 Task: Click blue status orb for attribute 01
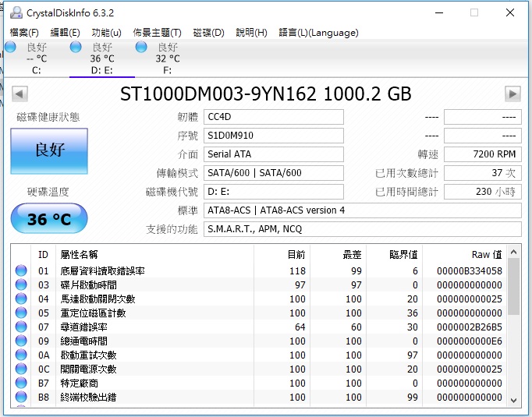point(21,270)
